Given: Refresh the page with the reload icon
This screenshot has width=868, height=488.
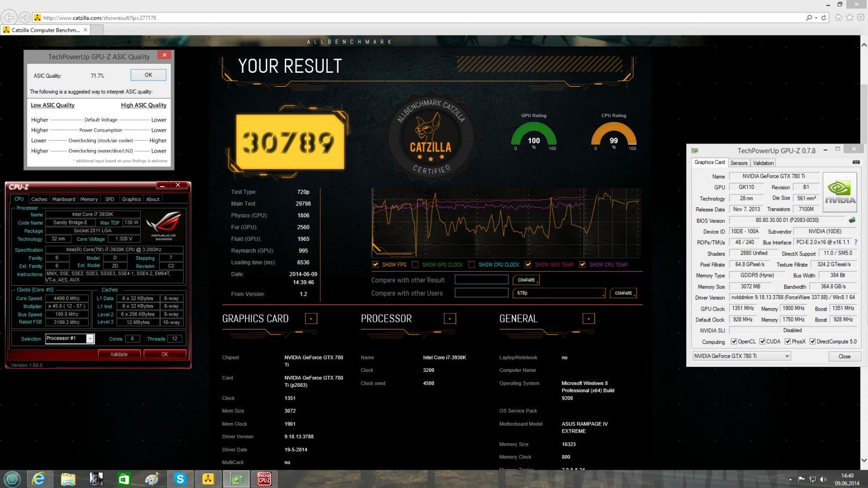Looking at the screenshot, I should click(824, 17).
